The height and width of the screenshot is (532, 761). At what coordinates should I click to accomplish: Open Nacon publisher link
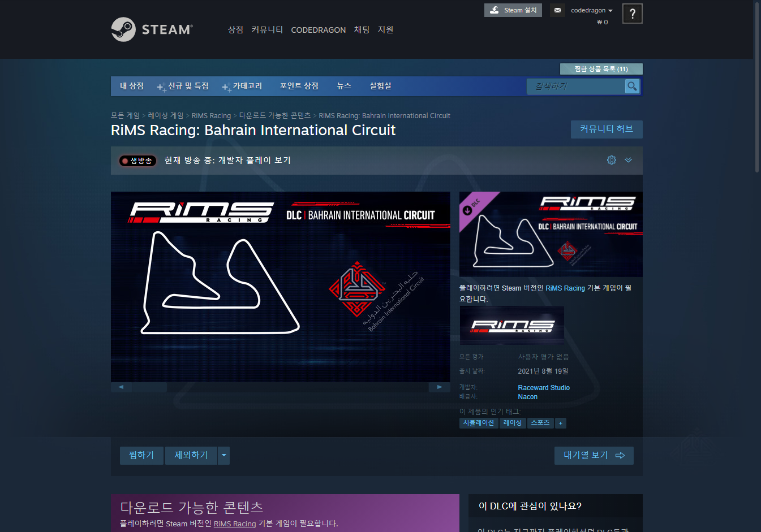(x=528, y=397)
